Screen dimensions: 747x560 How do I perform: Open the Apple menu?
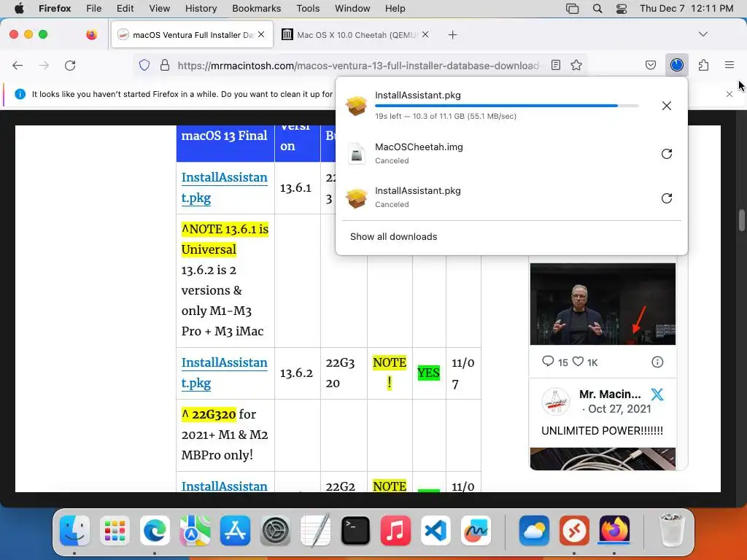(18, 8)
